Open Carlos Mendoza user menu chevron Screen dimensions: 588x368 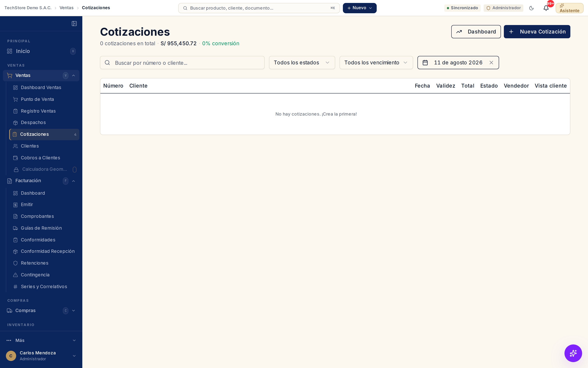tap(74, 356)
